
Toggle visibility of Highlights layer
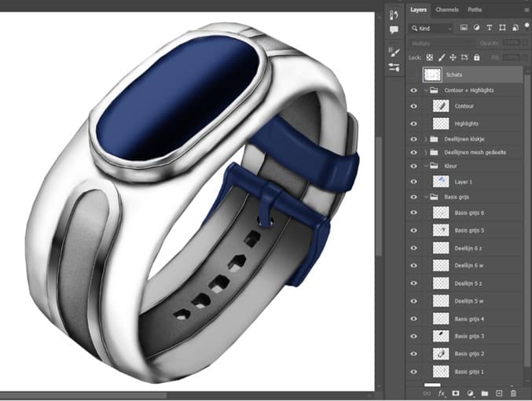(414, 123)
